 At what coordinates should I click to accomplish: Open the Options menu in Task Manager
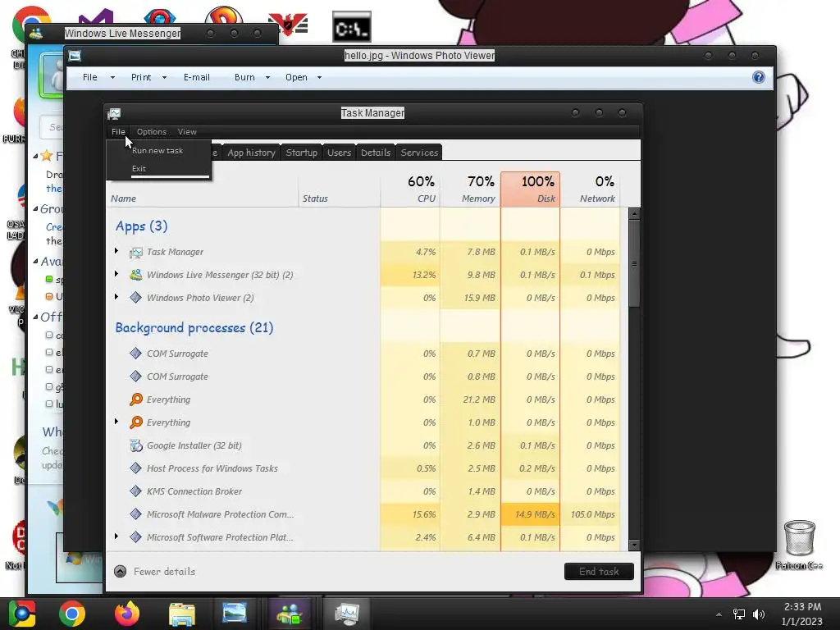151,132
